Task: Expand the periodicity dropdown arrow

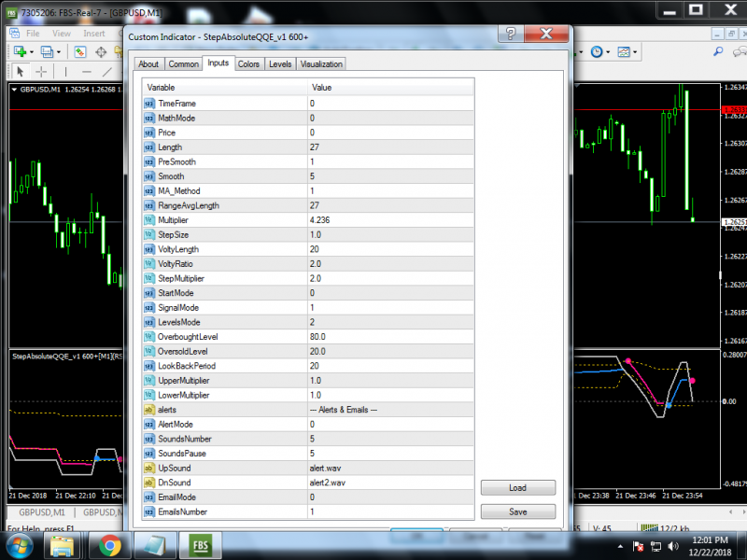Action: pyautogui.click(x=609, y=52)
